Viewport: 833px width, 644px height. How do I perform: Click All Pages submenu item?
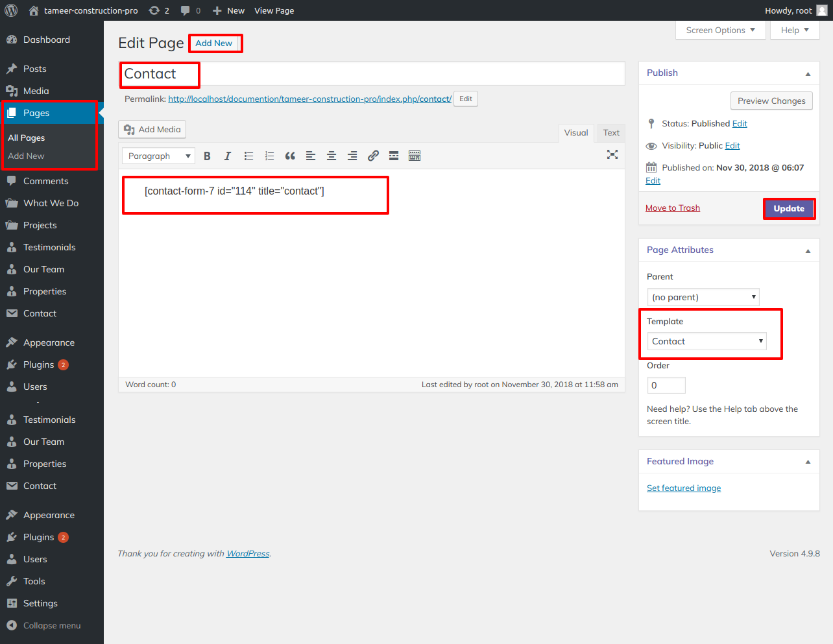tap(27, 137)
